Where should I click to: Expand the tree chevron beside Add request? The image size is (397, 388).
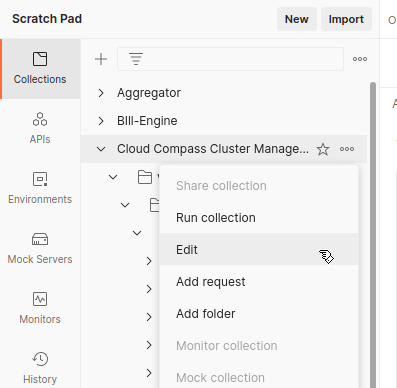pyautogui.click(x=149, y=289)
